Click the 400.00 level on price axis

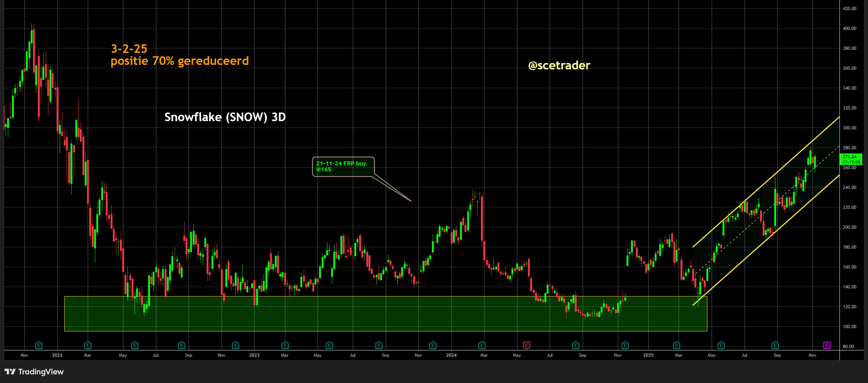tap(849, 29)
